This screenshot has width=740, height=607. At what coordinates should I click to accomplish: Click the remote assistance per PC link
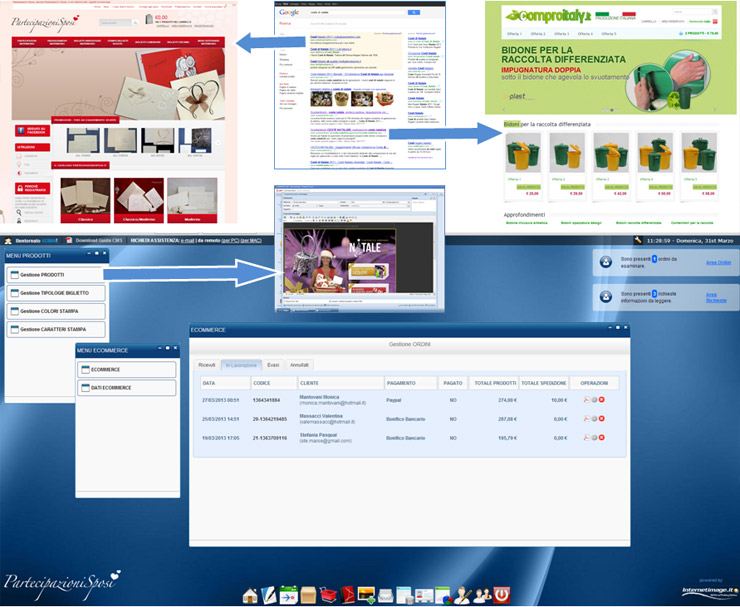[230, 241]
